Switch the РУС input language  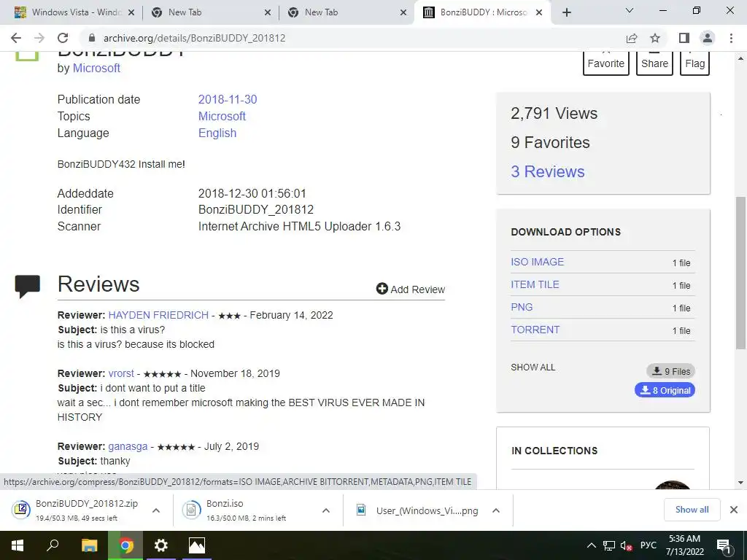[649, 545]
